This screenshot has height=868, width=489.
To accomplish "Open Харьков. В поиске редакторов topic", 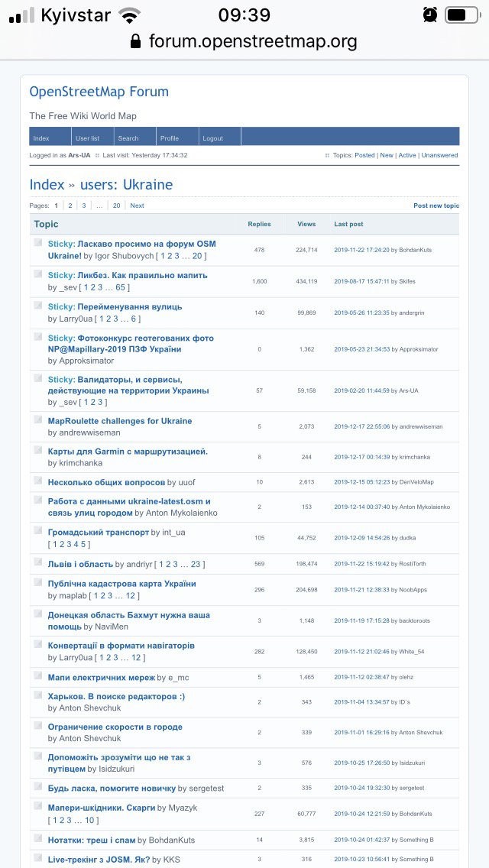I will [x=116, y=696].
